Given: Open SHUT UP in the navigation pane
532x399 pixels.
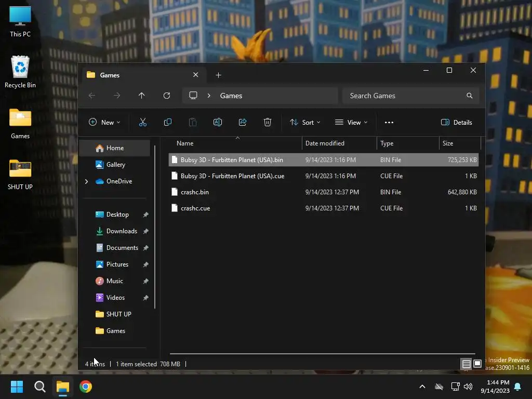Looking at the screenshot, I should (x=115, y=314).
